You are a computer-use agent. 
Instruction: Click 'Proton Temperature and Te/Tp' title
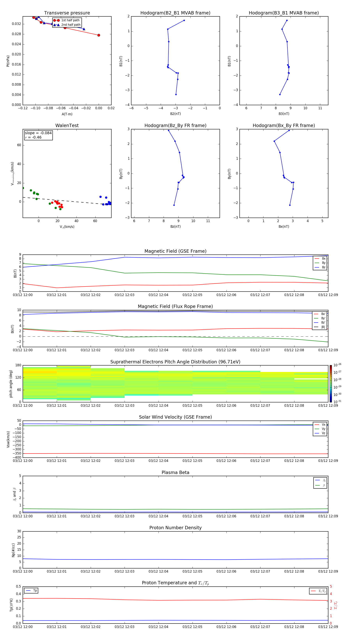[175, 583]
